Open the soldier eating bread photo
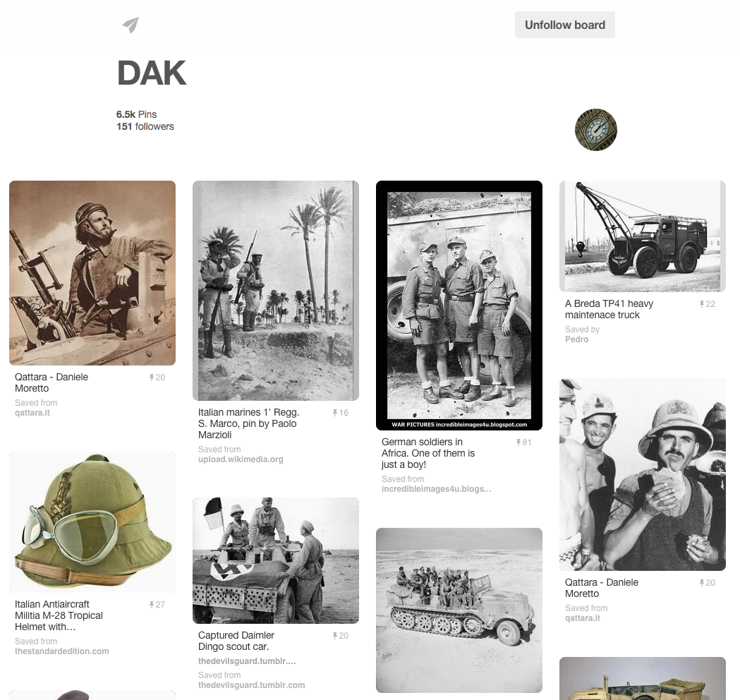The height and width of the screenshot is (700, 740). [x=643, y=474]
